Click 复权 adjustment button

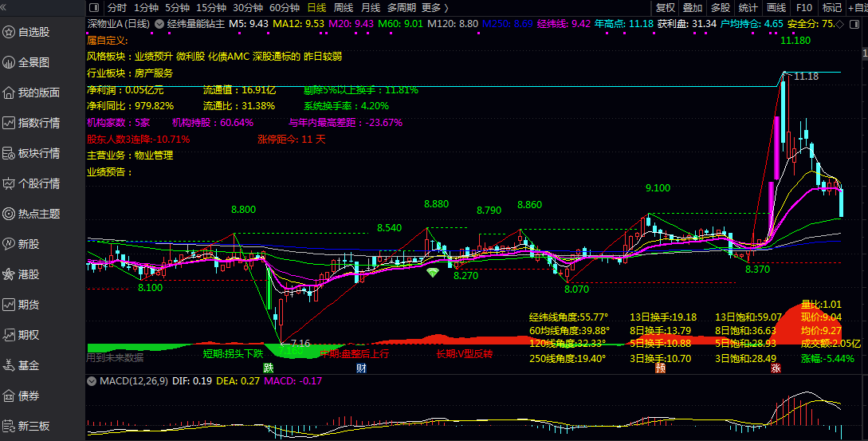[x=666, y=8]
